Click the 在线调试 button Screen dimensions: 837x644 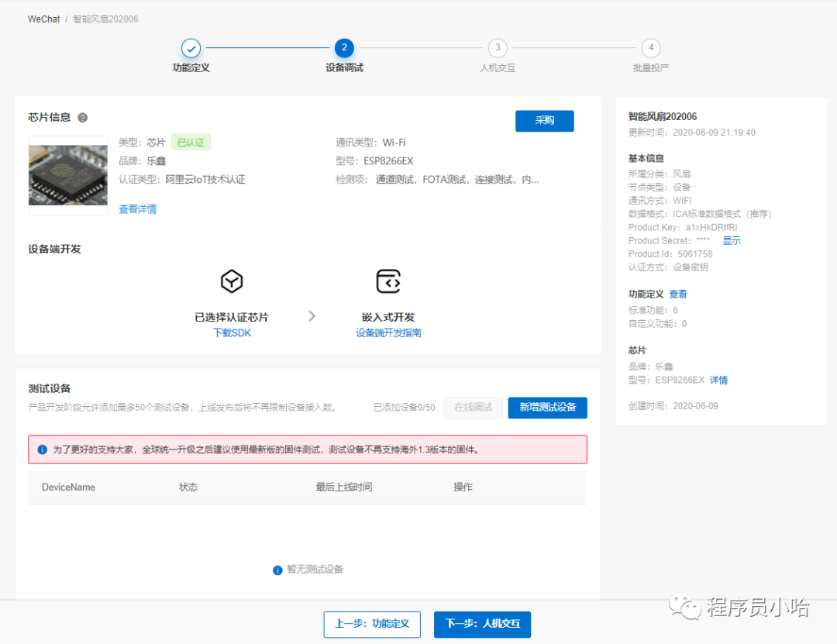pyautogui.click(x=473, y=408)
